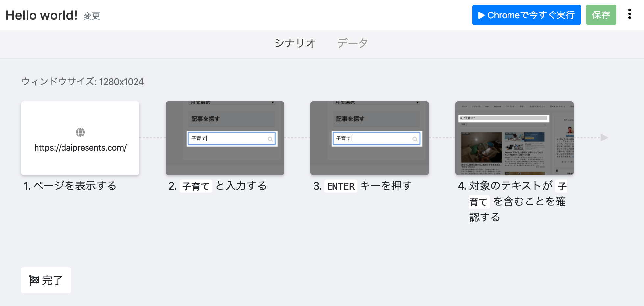The height and width of the screenshot is (306, 644).
Task: Click magnifier icon in step 3 thumbnail
Action: (415, 139)
